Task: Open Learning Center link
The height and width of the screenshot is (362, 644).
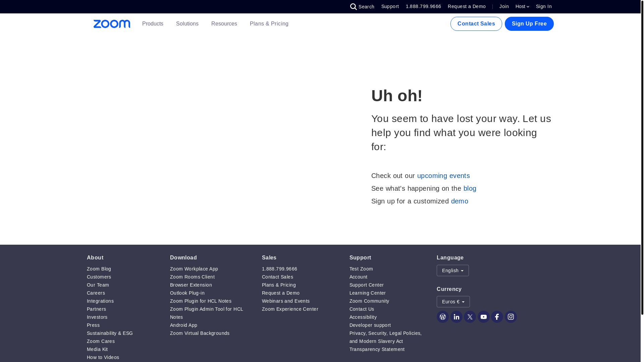Action: coord(368,293)
